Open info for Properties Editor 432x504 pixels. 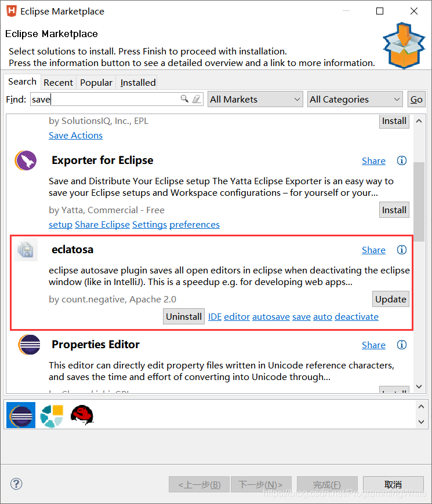(x=401, y=345)
